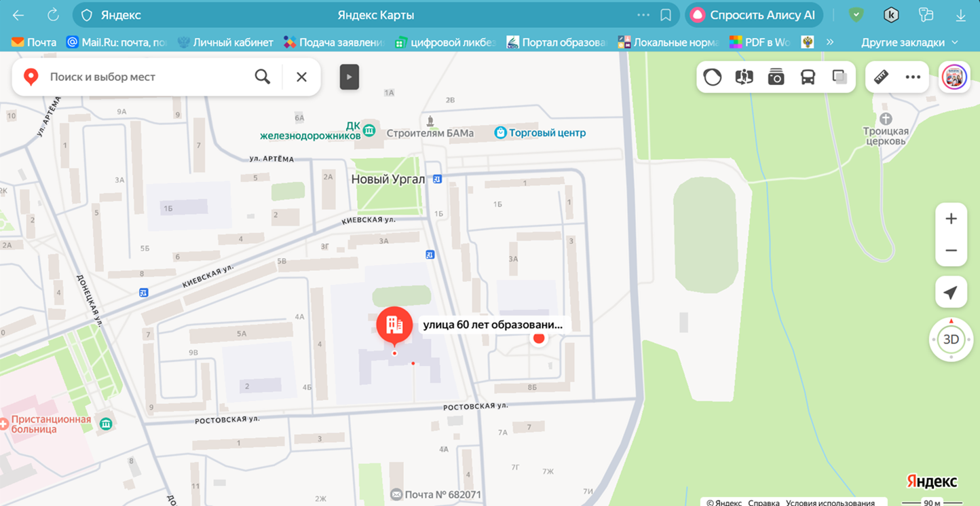The image size is (980, 506).
Task: Select the bus stop beside house 8
Action: coord(143,293)
